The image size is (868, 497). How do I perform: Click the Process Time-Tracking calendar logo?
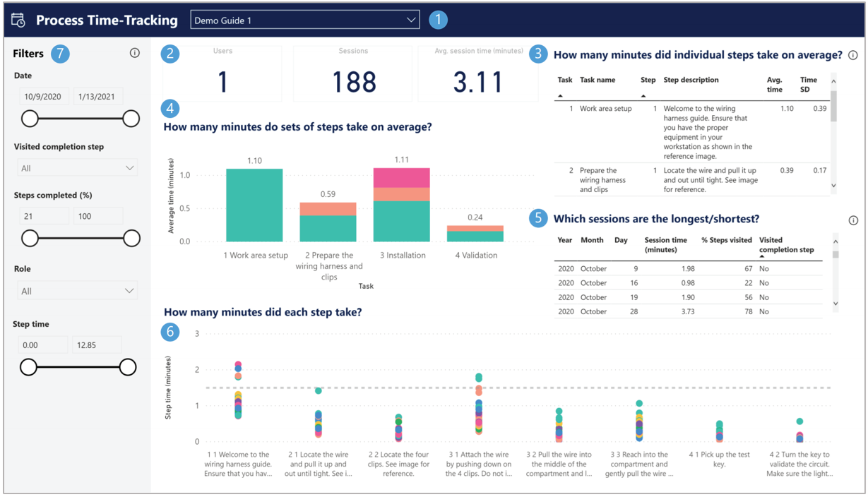18,19
